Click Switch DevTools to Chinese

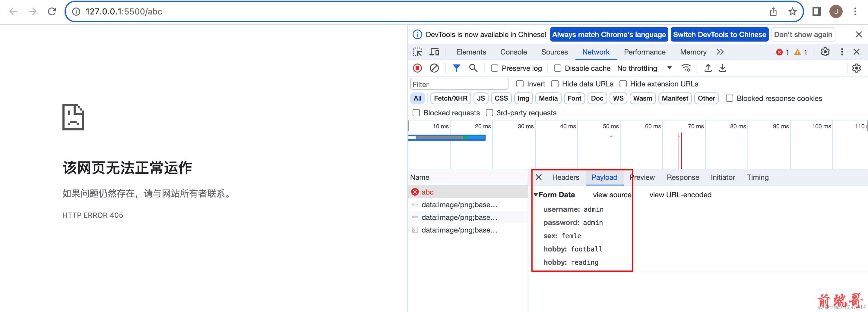(x=719, y=34)
